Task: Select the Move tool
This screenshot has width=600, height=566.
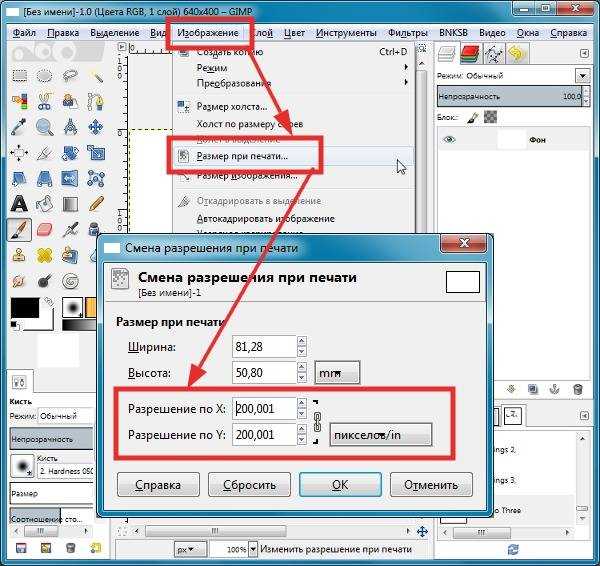Action: pyautogui.click(x=96, y=127)
